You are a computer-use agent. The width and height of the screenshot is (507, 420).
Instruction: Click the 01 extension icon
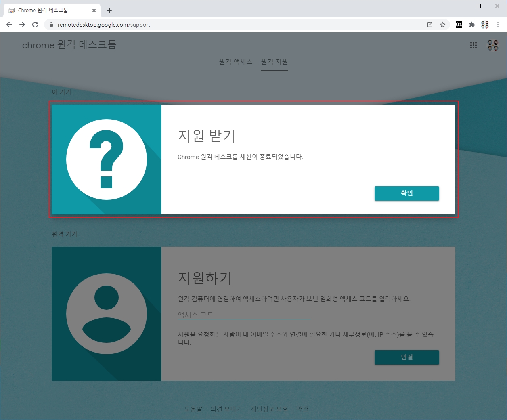[459, 25]
